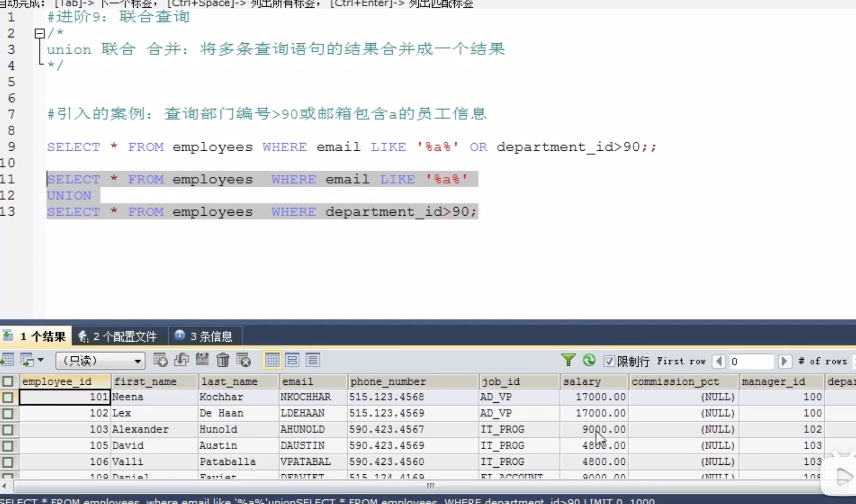Click the result tab grid icon
Viewport: 856px width, 504px height.
8,335
